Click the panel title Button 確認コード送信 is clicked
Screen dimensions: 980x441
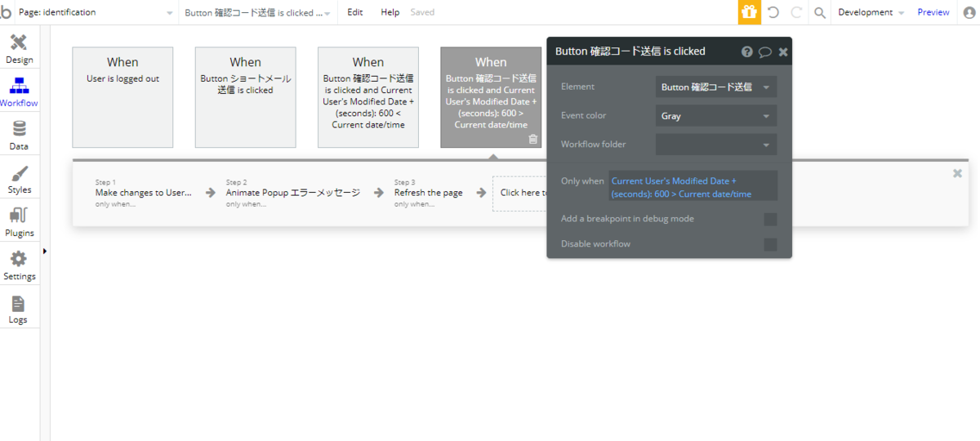point(630,51)
